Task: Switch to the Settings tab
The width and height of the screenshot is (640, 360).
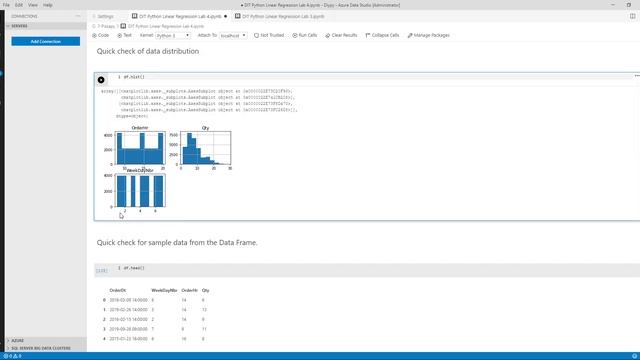Action: coord(105,16)
